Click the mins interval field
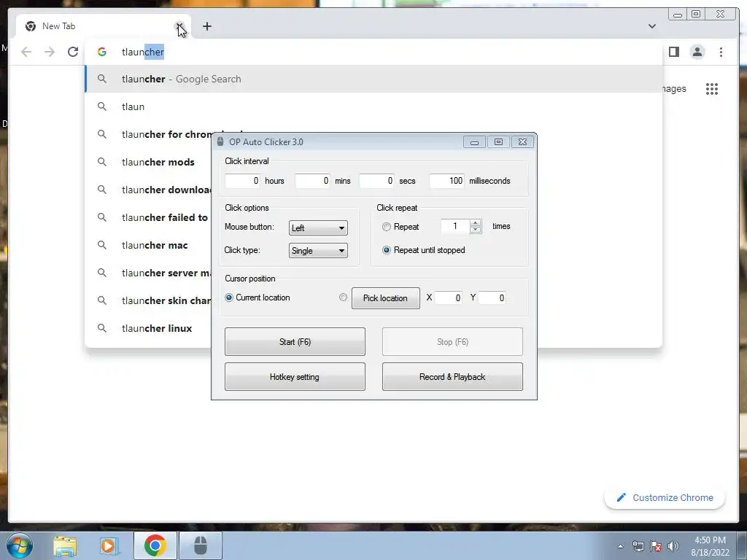Image resolution: width=747 pixels, height=560 pixels. [312, 181]
